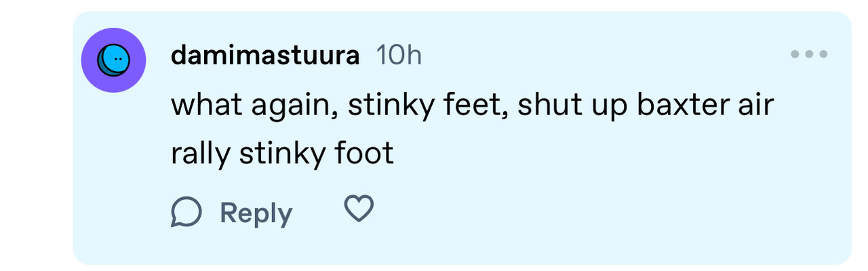868x271 pixels.
Task: Visit the damimastuura username link
Action: tap(265, 56)
